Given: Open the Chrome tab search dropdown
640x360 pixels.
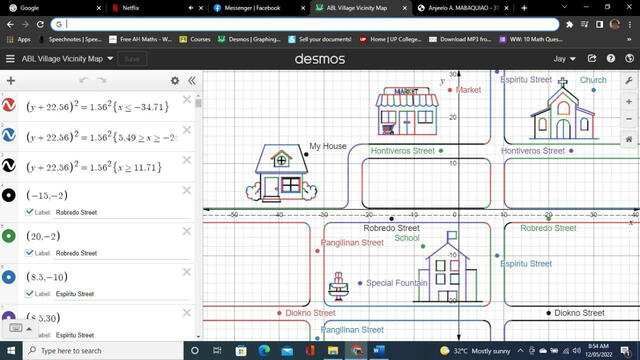Looking at the screenshot, I should [564, 7].
